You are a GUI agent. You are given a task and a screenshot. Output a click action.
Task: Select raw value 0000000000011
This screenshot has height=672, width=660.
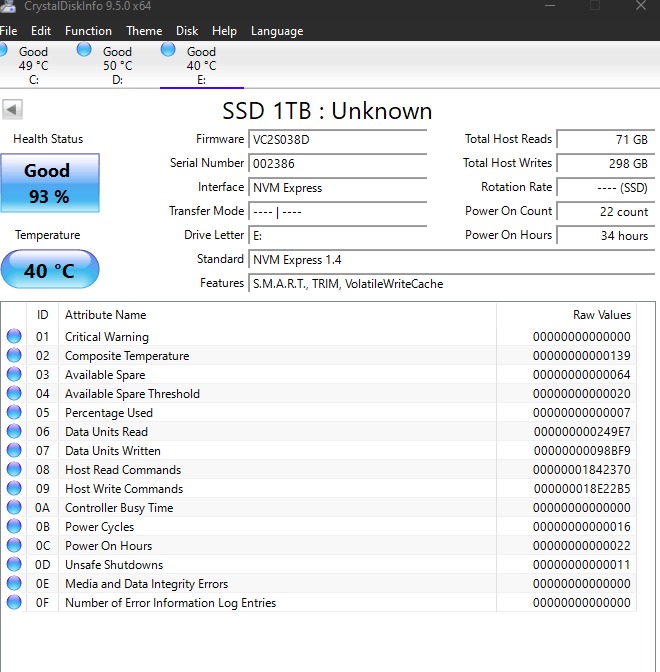click(582, 564)
